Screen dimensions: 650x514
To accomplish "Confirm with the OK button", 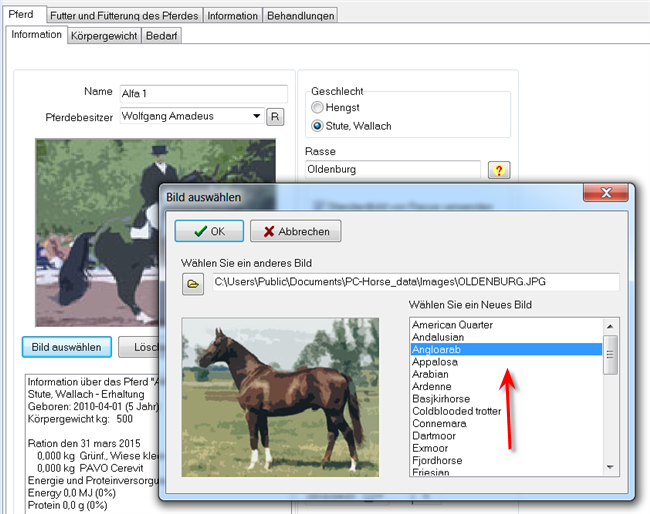I will [x=209, y=231].
